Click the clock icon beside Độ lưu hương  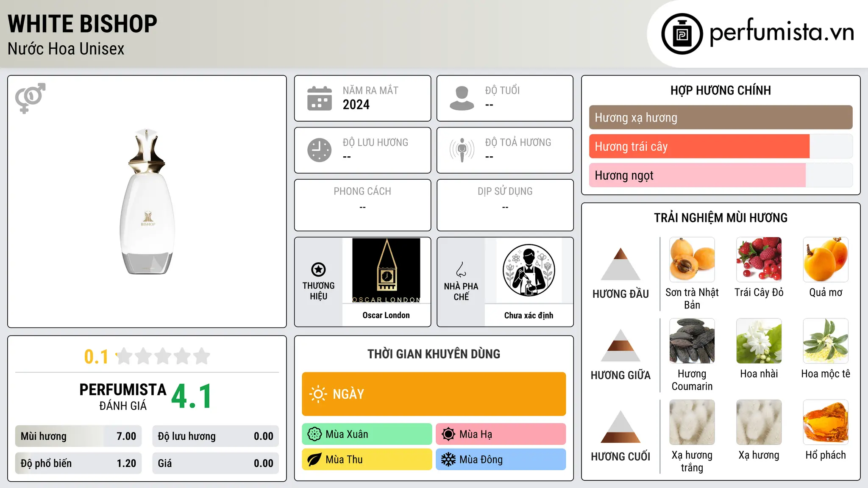coord(319,150)
